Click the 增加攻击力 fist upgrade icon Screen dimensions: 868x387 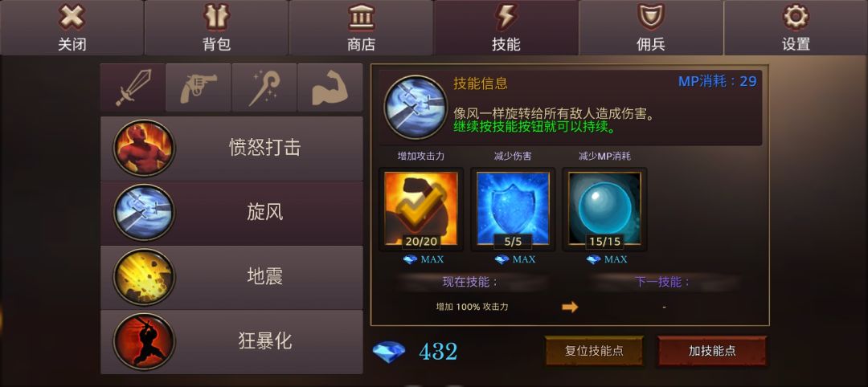421,209
